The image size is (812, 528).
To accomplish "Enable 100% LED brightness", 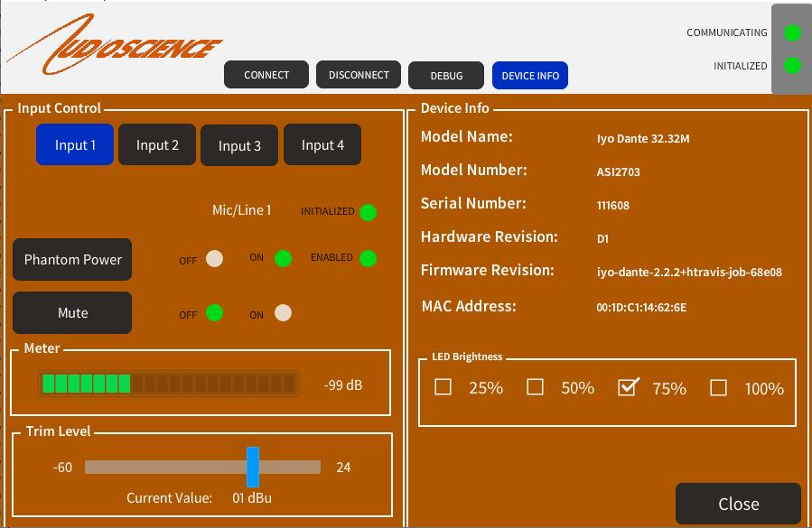I will click(x=718, y=387).
